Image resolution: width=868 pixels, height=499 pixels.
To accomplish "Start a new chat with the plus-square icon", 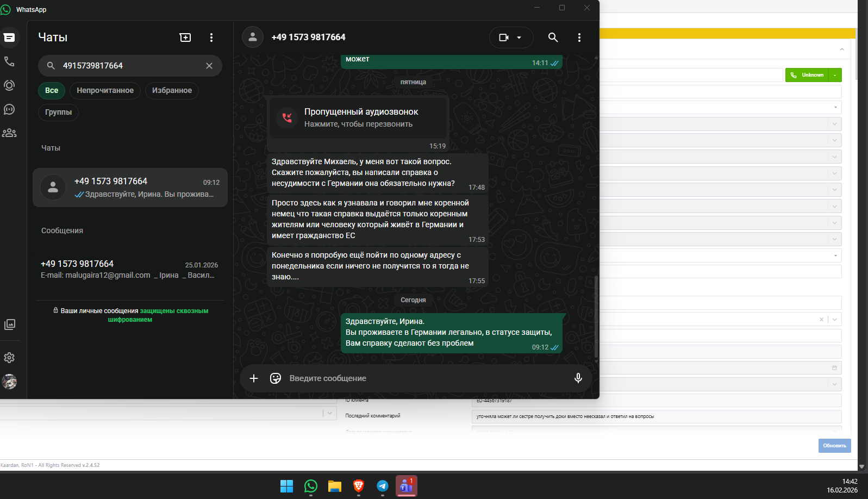I will [x=185, y=38].
